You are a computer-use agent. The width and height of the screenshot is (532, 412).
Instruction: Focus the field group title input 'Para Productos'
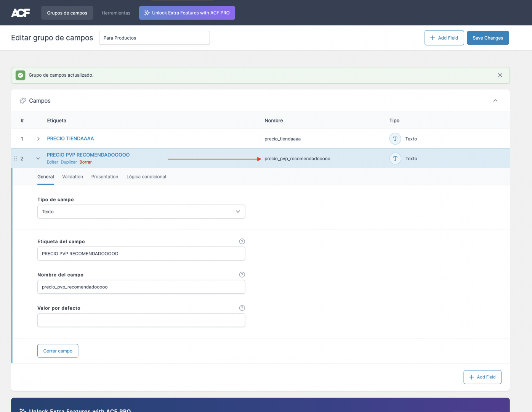click(154, 38)
